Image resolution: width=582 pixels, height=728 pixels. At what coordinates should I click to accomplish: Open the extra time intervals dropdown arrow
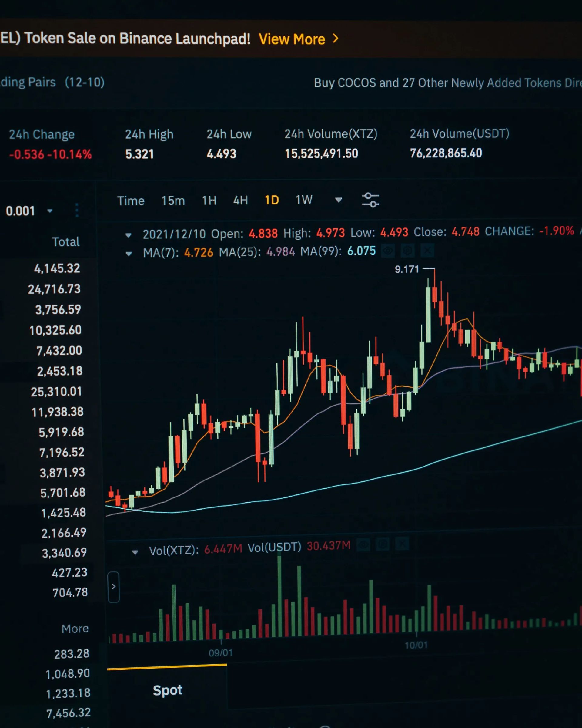point(338,200)
